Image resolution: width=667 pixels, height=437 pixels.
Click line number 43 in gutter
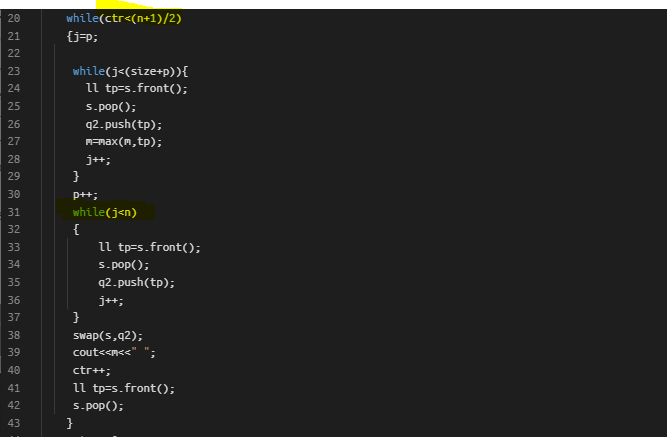click(x=14, y=423)
